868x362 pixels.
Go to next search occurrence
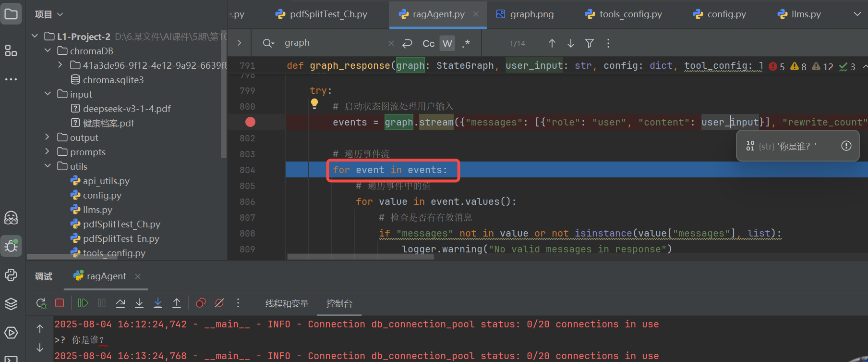coord(571,43)
